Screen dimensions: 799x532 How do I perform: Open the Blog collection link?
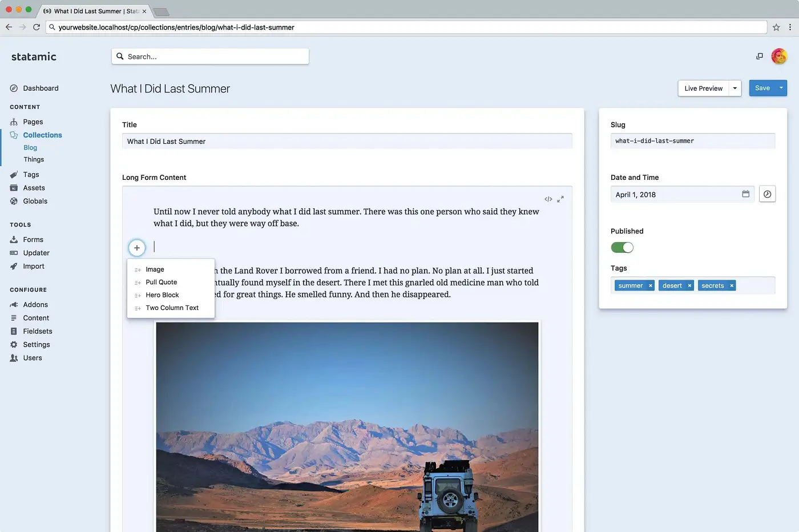tap(30, 148)
